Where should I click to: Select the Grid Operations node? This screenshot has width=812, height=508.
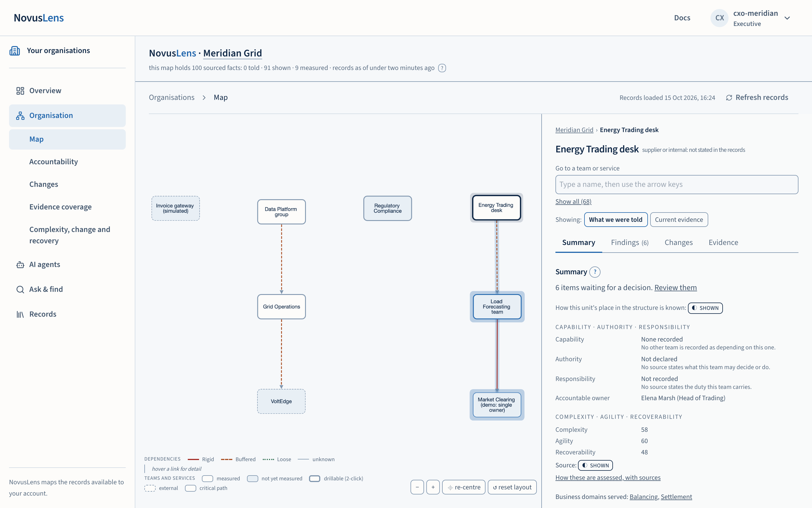(x=281, y=306)
